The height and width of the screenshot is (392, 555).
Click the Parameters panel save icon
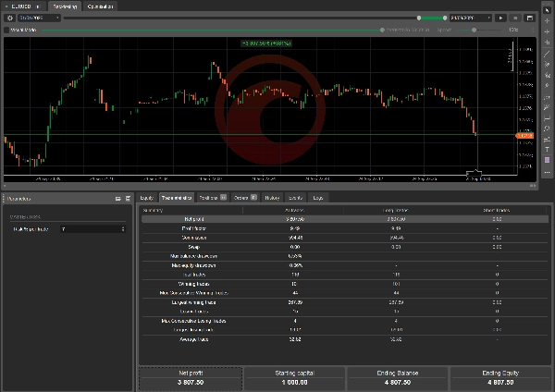pyautogui.click(x=128, y=199)
